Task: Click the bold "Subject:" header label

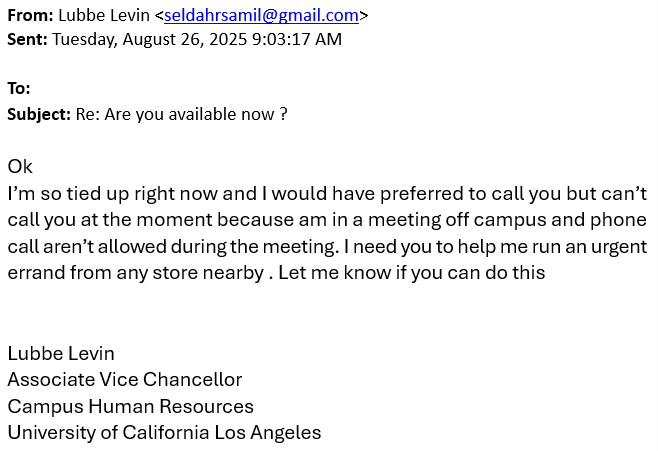Action: 39,113
